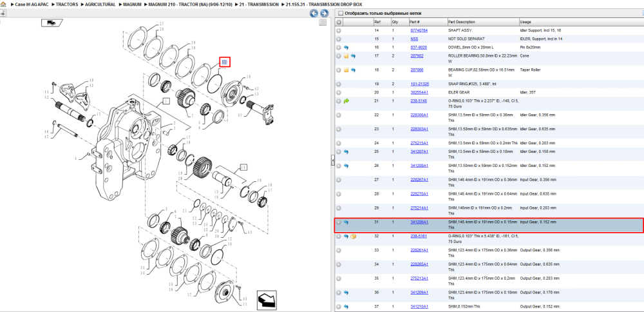Click the plus icon in the table header
644x312 pixels.
coord(339,22)
